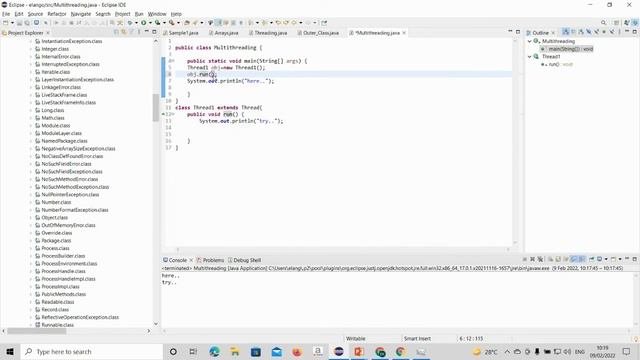Toggle Word Wrap in Console toolbar
Viewport: 640px width, 360px height.
click(566, 259)
